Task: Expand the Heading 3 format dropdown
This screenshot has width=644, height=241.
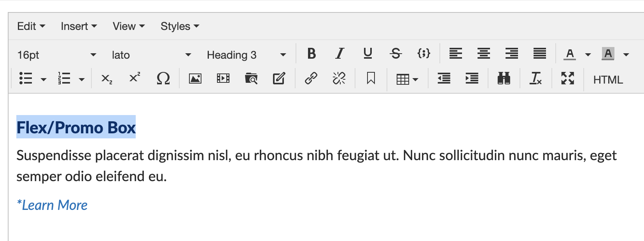Action: click(x=246, y=55)
